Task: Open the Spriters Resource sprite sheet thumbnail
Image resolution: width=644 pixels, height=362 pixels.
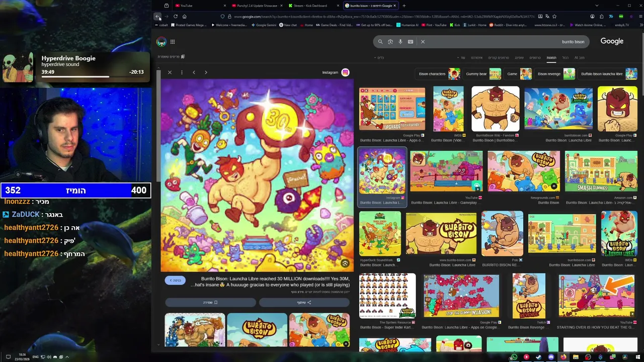Action: click(x=387, y=296)
